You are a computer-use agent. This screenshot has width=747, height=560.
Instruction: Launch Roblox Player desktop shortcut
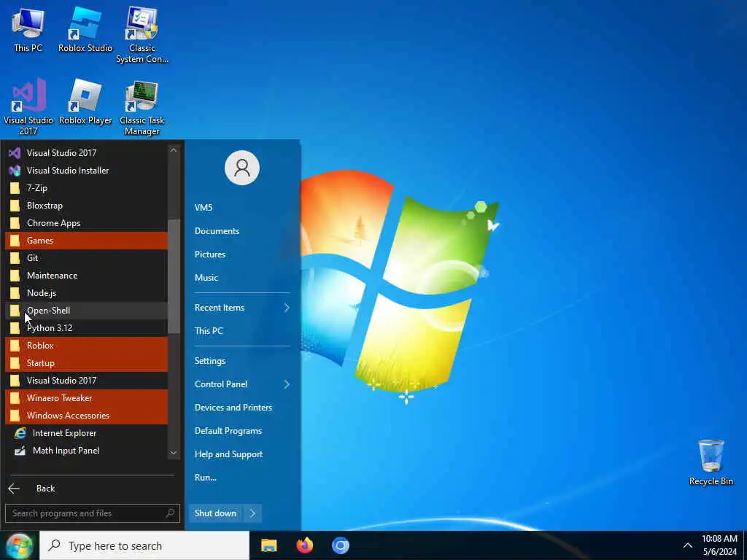[x=85, y=102]
